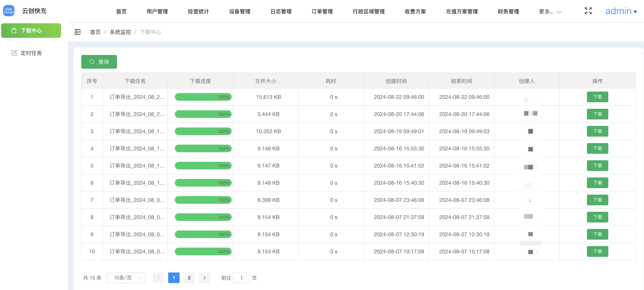Expand the 更多.. navigation menu
Image resolution: width=644 pixels, height=290 pixels.
tap(550, 11)
